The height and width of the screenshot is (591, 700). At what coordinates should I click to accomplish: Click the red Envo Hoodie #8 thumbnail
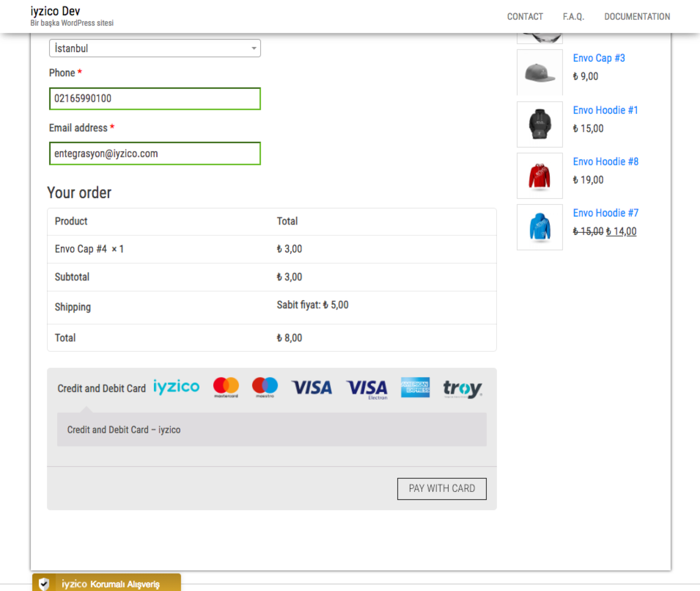(x=539, y=176)
